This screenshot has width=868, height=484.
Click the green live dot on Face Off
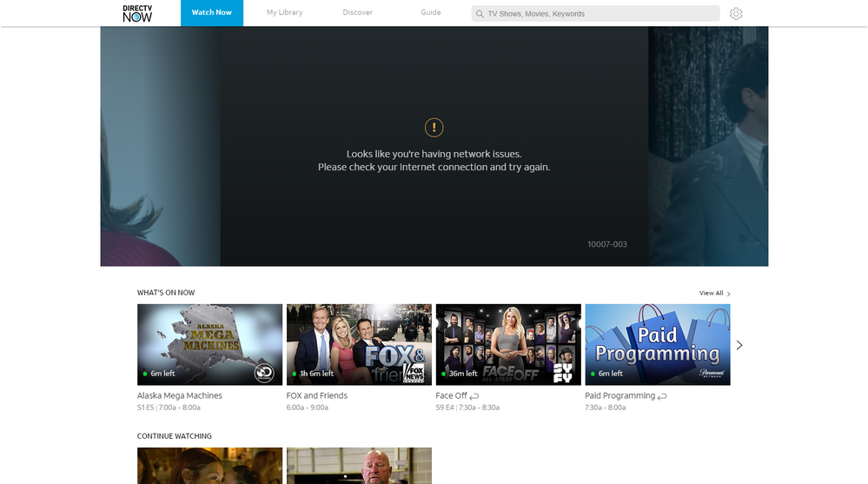(x=443, y=374)
